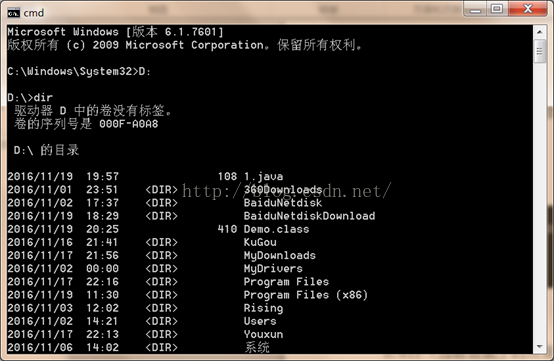
Task: Close the cmd window
Action: (528, 9)
